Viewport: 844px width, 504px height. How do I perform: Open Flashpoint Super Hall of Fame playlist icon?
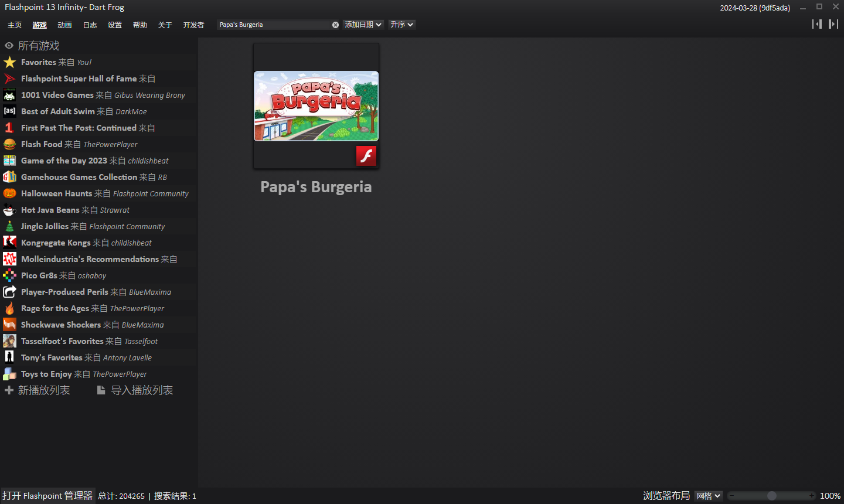point(9,79)
